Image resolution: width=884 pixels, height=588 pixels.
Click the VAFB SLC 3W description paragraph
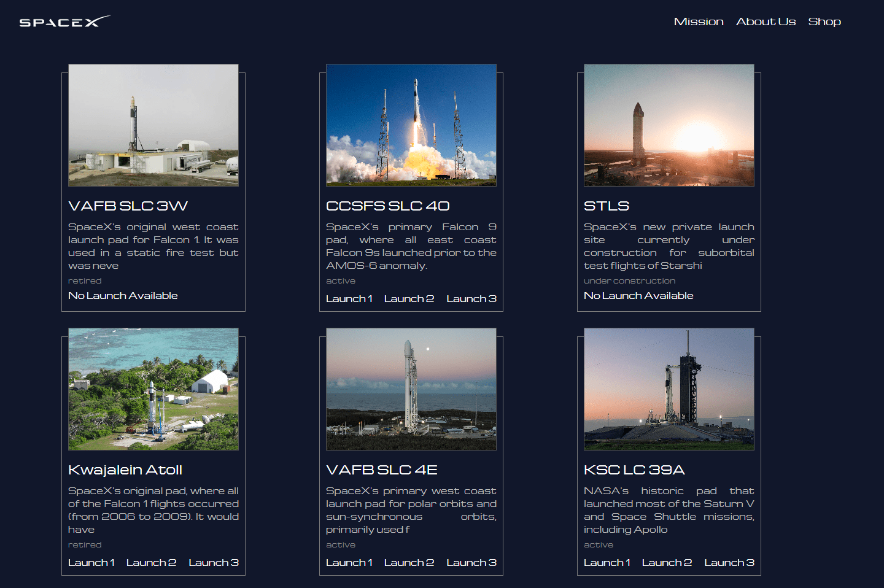tap(153, 246)
